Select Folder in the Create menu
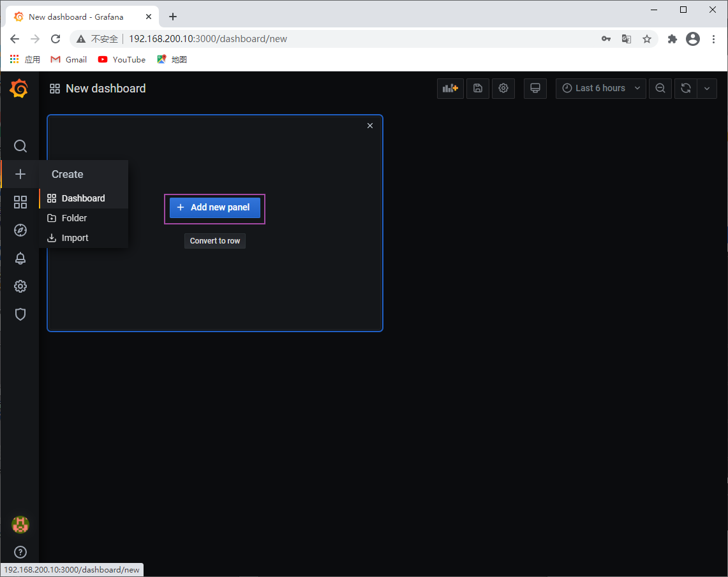Viewport: 728px width, 577px height. (x=84, y=218)
